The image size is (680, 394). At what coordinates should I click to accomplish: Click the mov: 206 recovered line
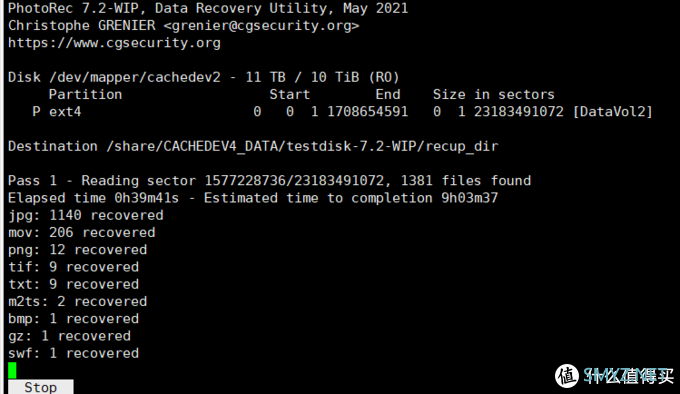(82, 233)
